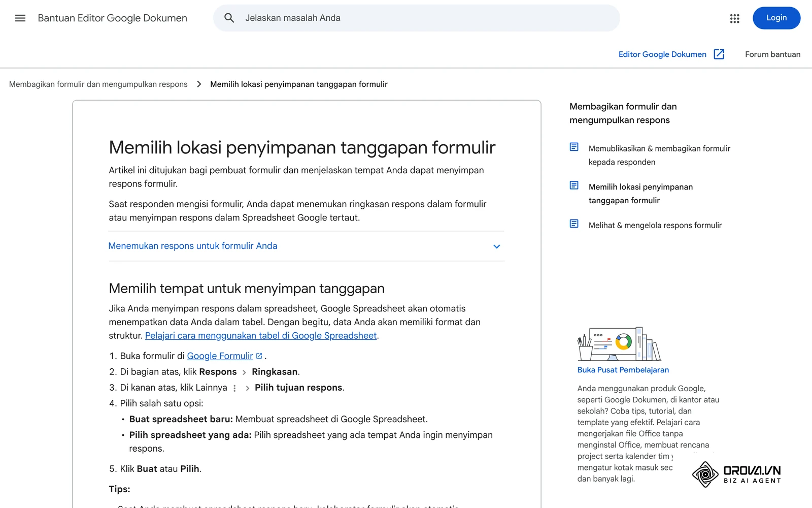
Task: Open breadcrumb 'Membagikan formulir dan mengumpulkan respons'
Action: [x=98, y=84]
